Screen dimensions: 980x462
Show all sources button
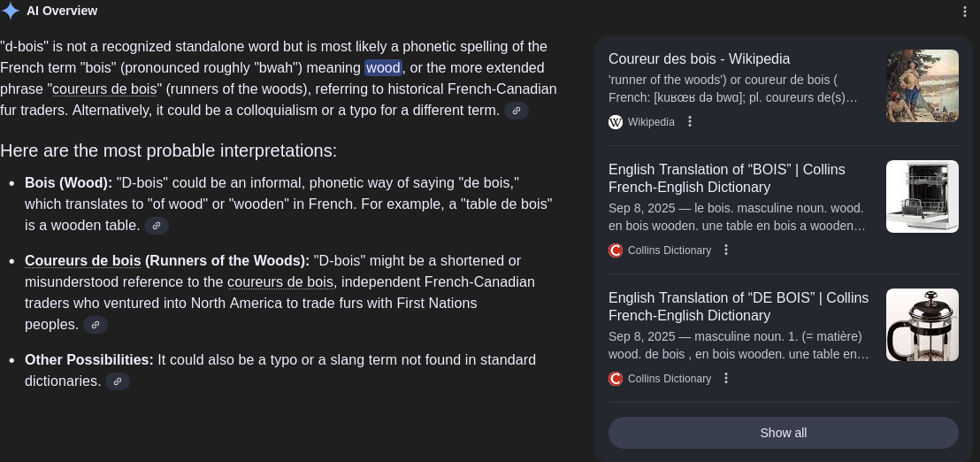point(783,433)
